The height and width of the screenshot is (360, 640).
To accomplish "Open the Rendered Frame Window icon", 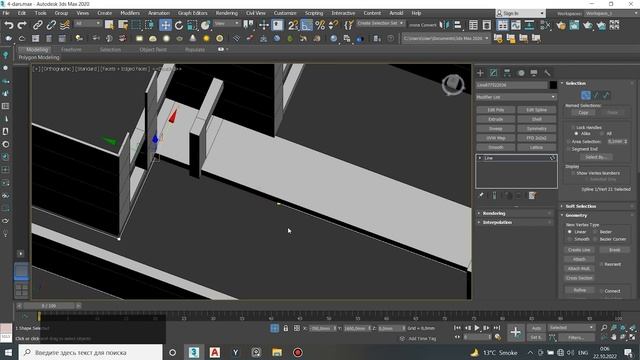I will click(x=574, y=25).
